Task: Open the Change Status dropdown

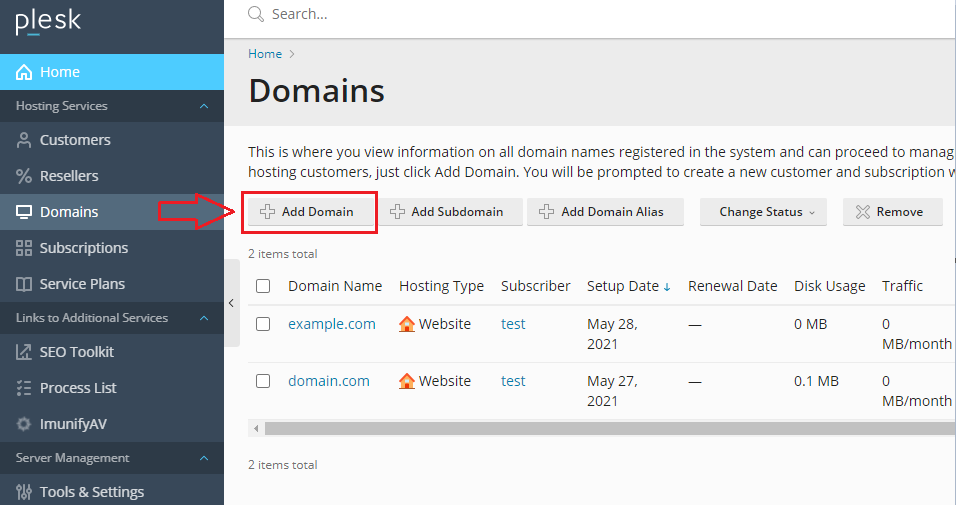Action: (763, 212)
